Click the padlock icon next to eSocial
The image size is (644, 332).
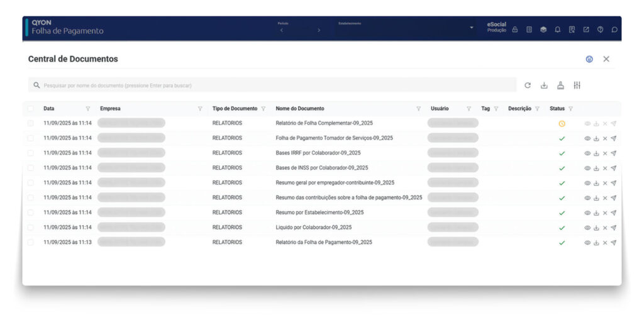pyautogui.click(x=514, y=30)
